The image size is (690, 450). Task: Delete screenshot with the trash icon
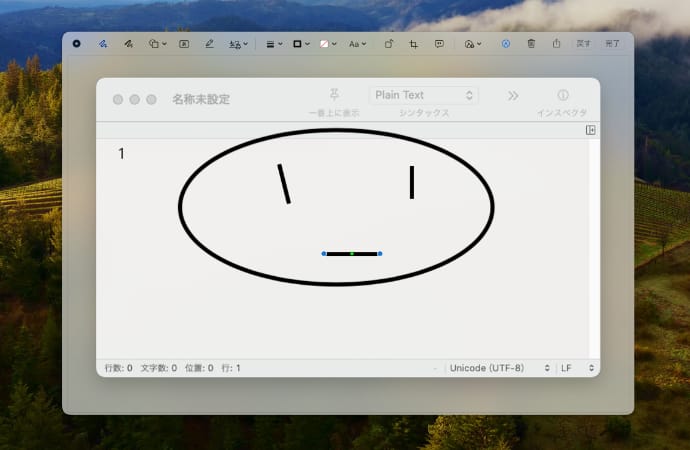point(531,44)
